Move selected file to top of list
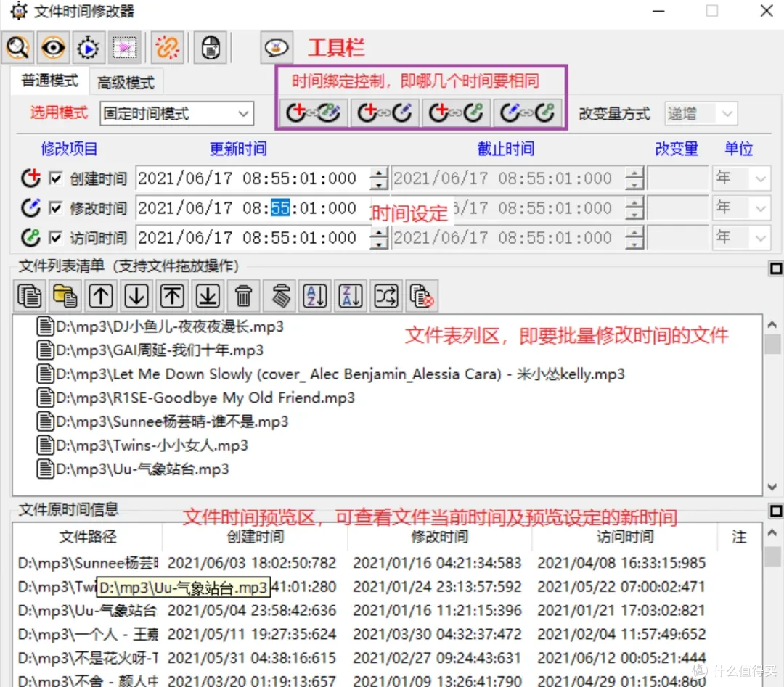Screen dimensions: 784x687 coord(173,296)
